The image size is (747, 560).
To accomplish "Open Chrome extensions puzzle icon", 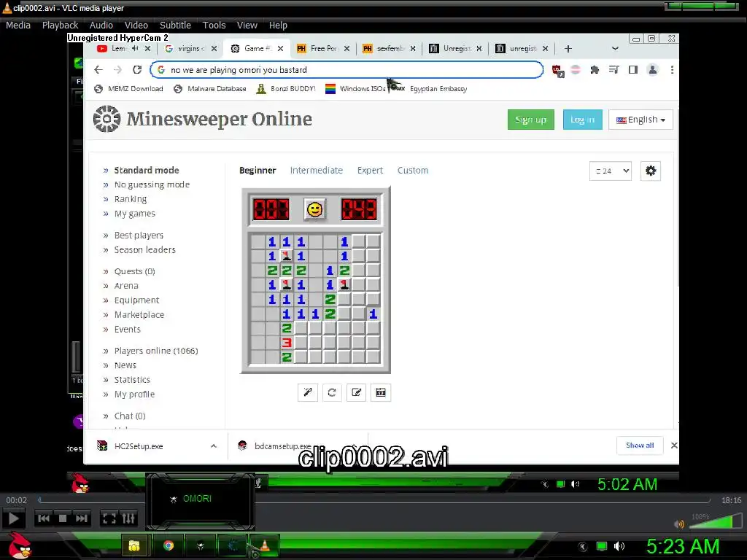I will coord(595,69).
